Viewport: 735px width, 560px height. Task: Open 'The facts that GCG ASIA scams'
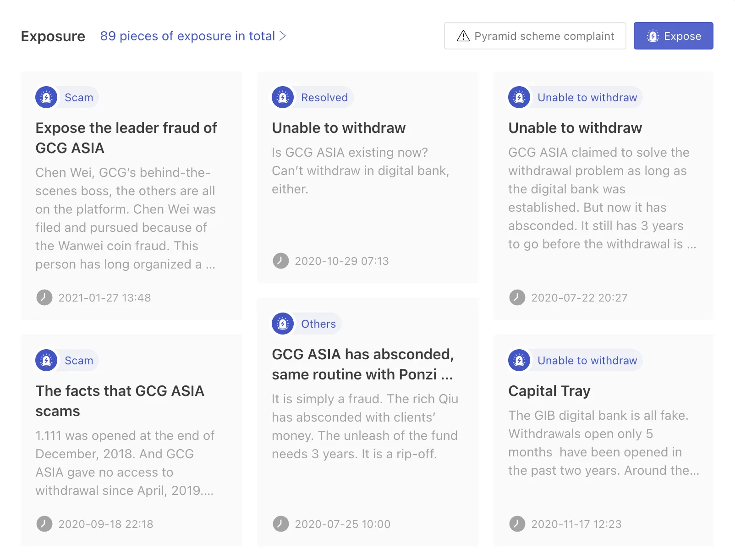(x=120, y=401)
